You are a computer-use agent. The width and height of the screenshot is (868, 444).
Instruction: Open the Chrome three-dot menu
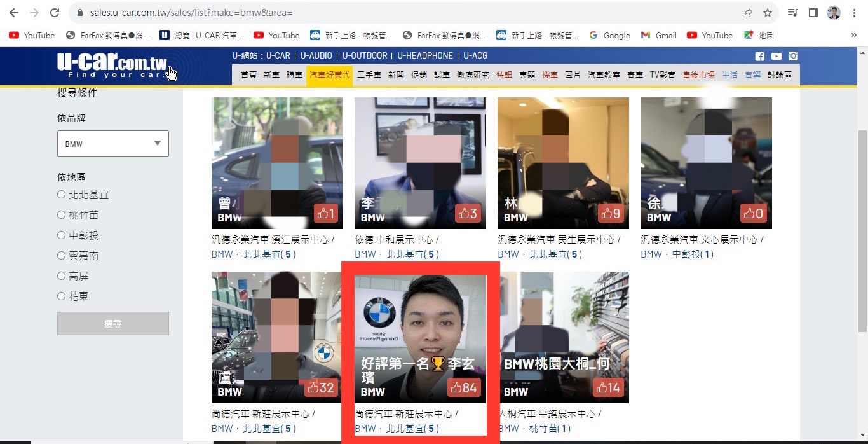(855, 13)
